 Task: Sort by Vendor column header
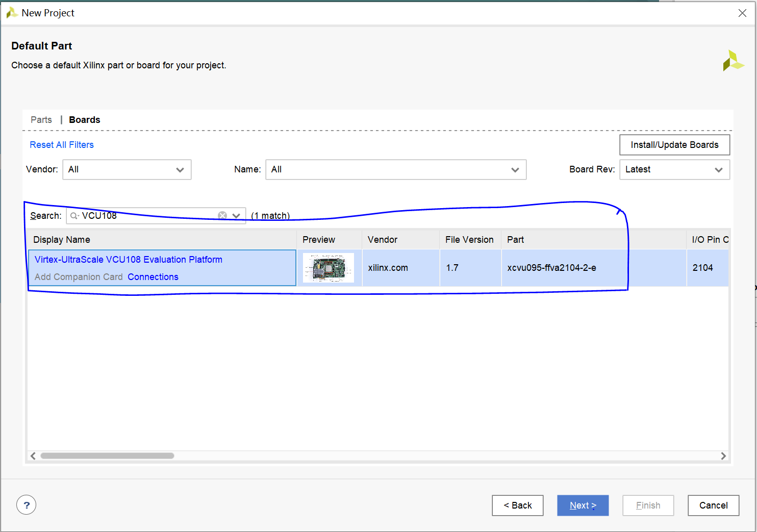[400, 240]
